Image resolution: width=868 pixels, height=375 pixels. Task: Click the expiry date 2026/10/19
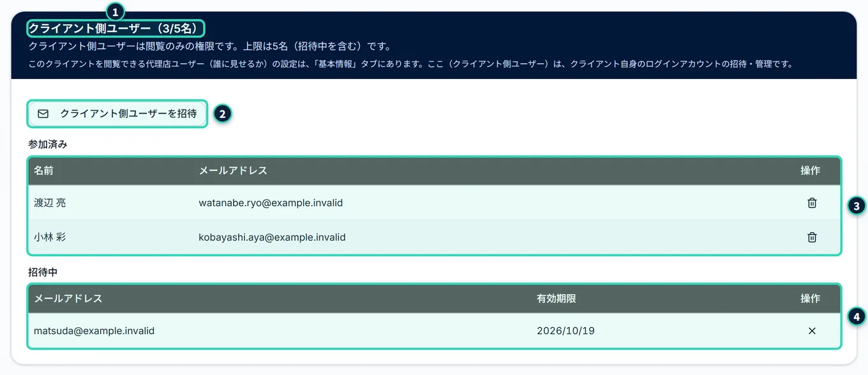pyautogui.click(x=565, y=331)
